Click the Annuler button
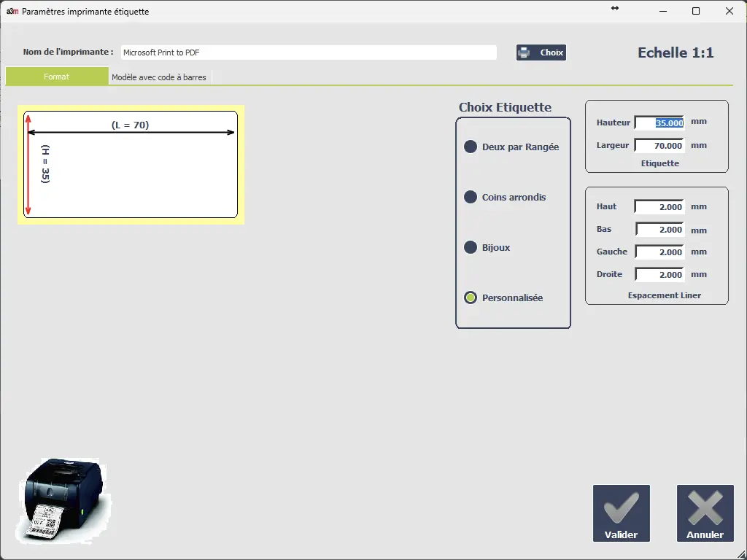The height and width of the screenshot is (560, 747). click(x=705, y=513)
